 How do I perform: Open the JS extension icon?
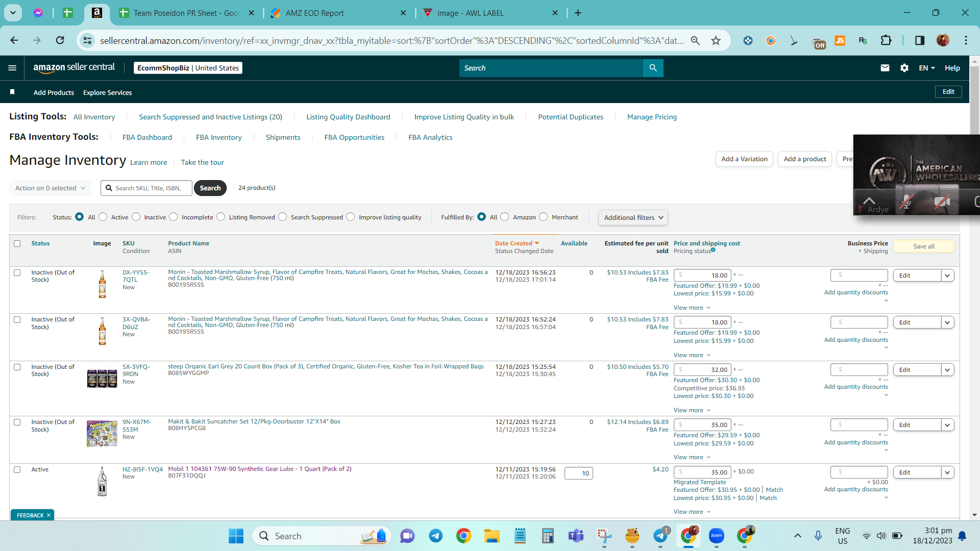point(840,40)
